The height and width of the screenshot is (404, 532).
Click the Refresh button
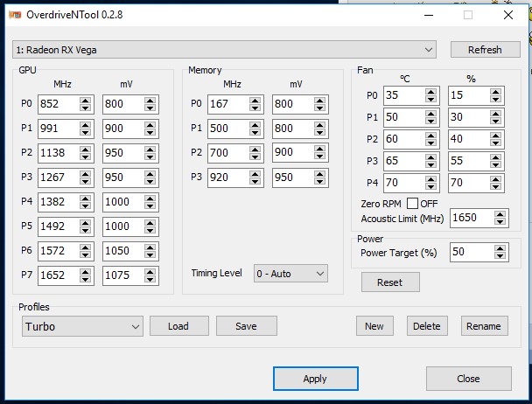(485, 50)
